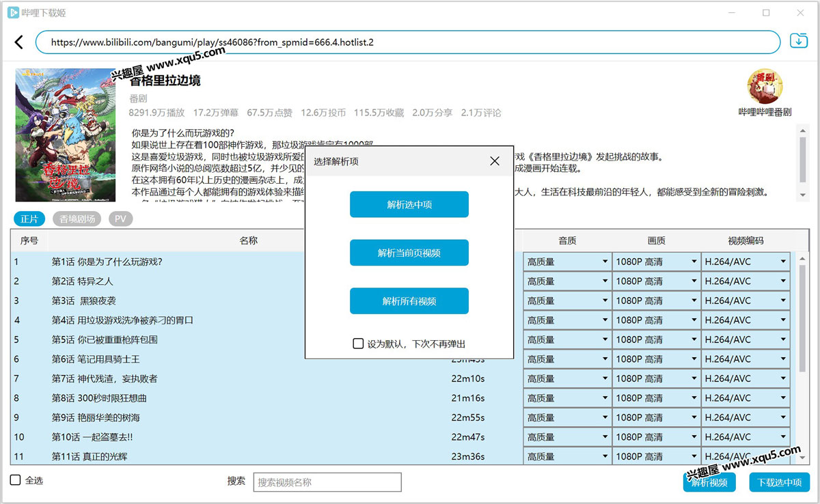Click the 画质 column header
The image size is (820, 504).
[x=657, y=240]
